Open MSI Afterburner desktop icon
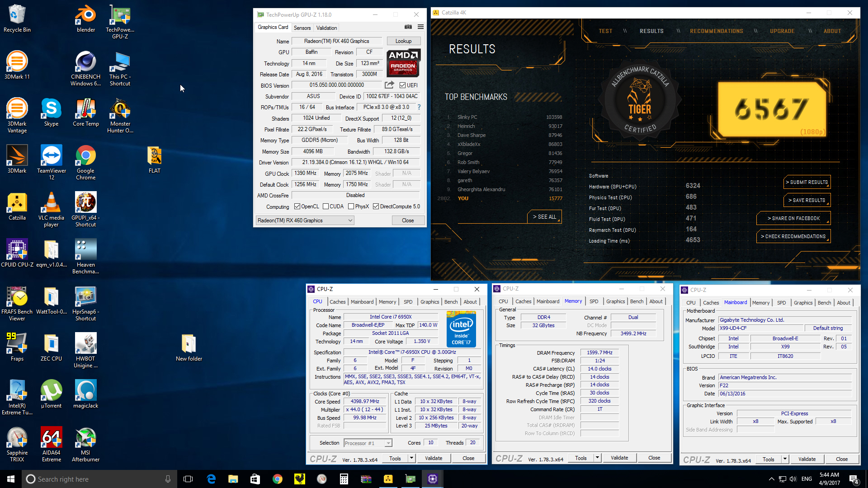868x488 pixels. click(x=86, y=445)
